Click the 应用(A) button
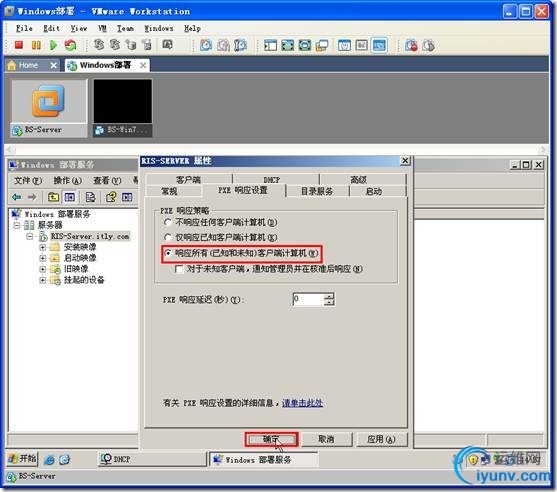This screenshot has height=492, width=557. click(x=381, y=439)
